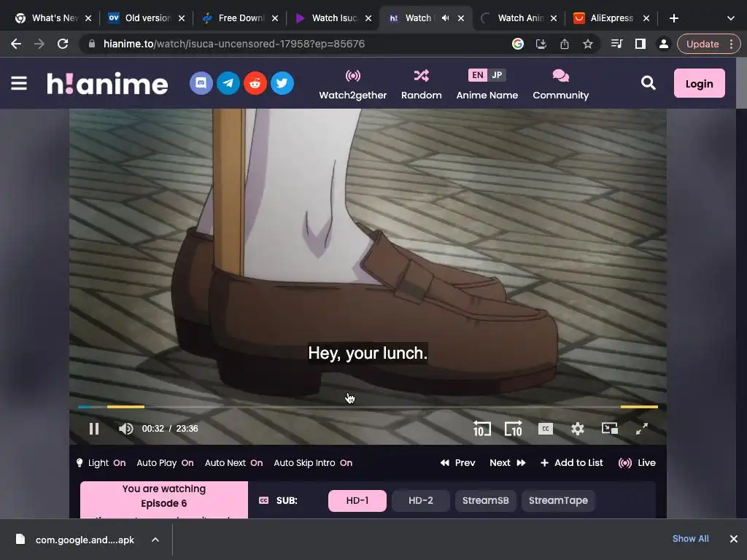Share this page icon
This screenshot has width=747, height=560.
tap(565, 44)
